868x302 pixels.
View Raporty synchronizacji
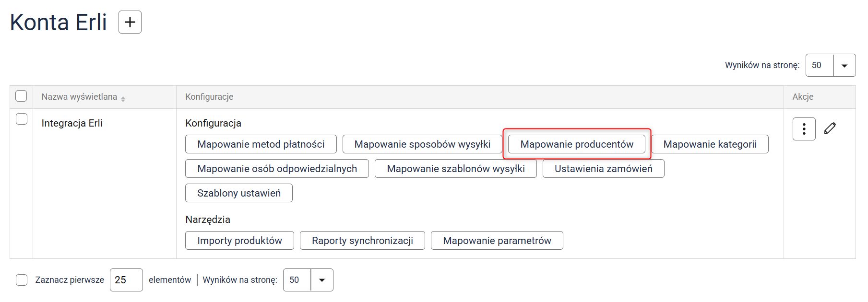(362, 241)
